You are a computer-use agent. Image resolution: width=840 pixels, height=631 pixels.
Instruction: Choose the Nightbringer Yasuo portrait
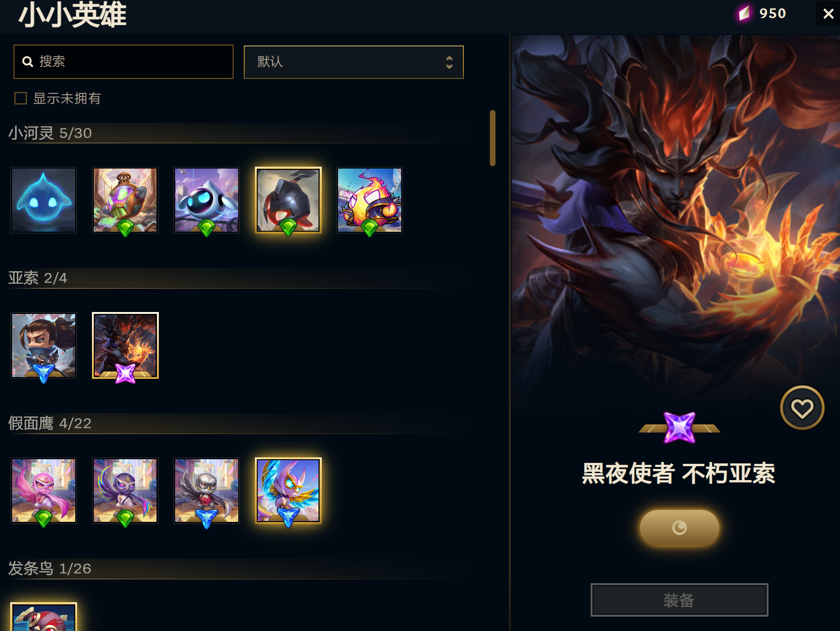pyautogui.click(x=125, y=345)
